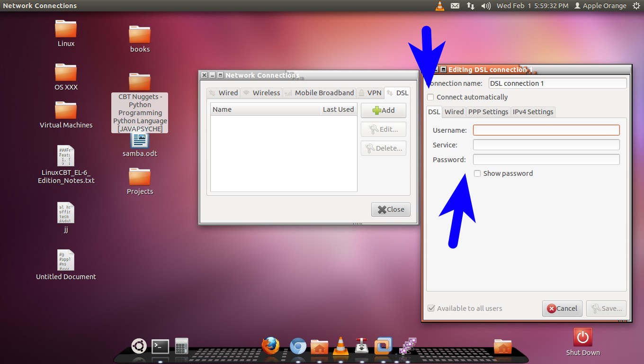Open the VMware icon in the dock
This screenshot has width=644, height=364.
coord(383,346)
